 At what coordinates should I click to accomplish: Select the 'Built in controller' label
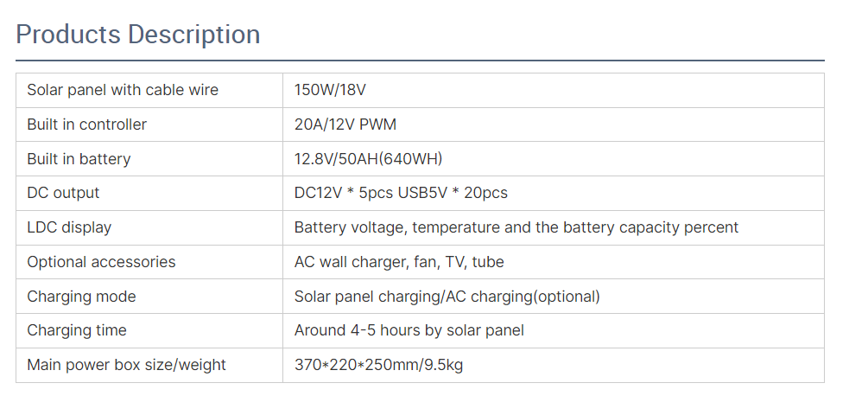point(87,125)
